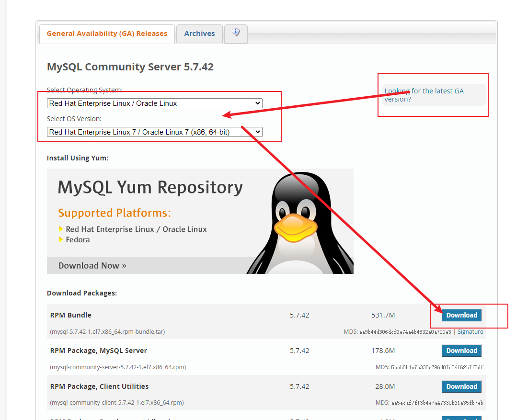Click the 28.0M size value

coord(385,386)
